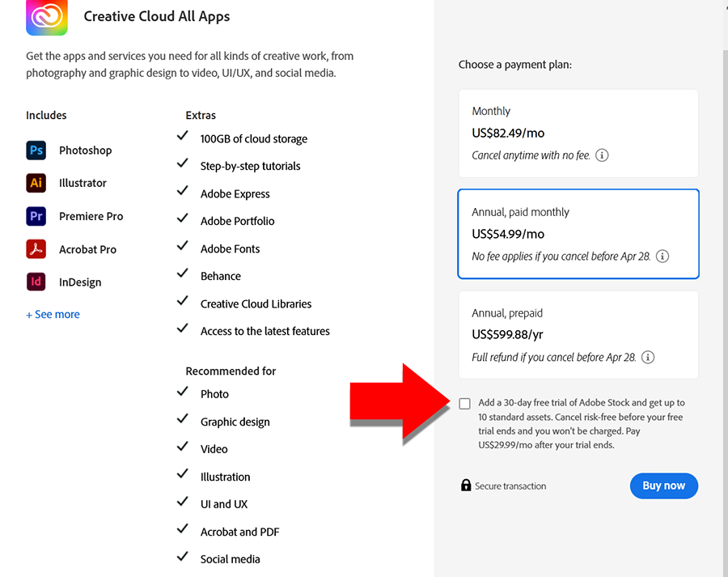Click the lock icon beside Secure transaction
This screenshot has width=728, height=577.
[466, 486]
